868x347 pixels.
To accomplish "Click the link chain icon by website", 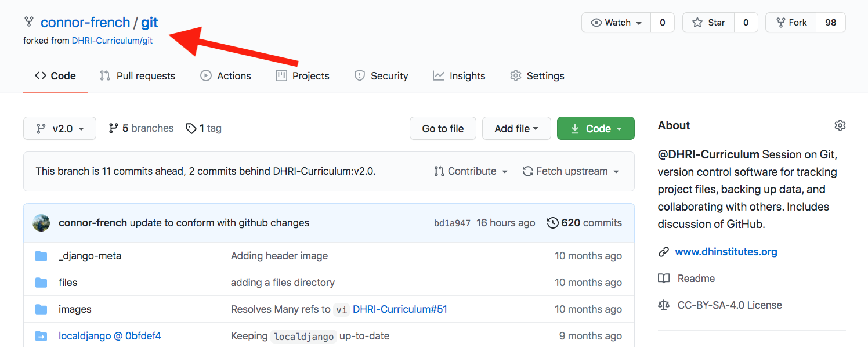I will coord(664,252).
